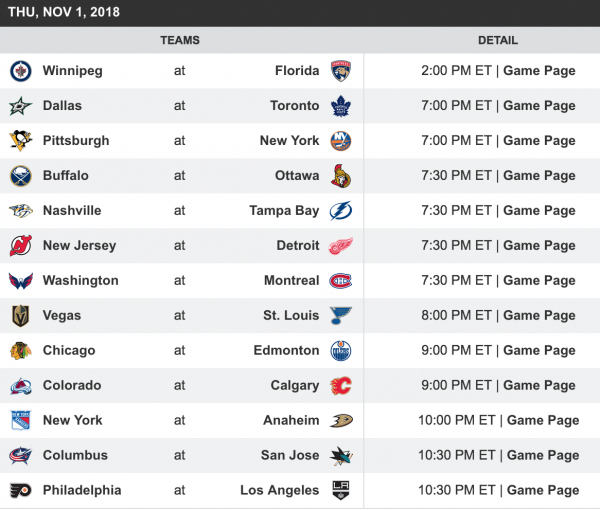Open Game Page for Dallas at Toronto
Image resolution: width=600 pixels, height=510 pixels.
tap(539, 106)
